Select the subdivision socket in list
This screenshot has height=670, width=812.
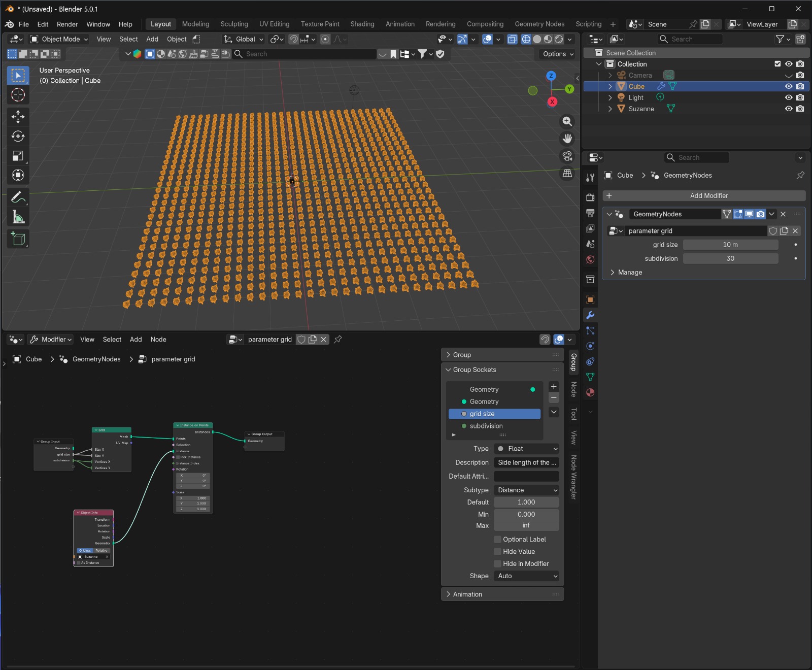tap(486, 426)
